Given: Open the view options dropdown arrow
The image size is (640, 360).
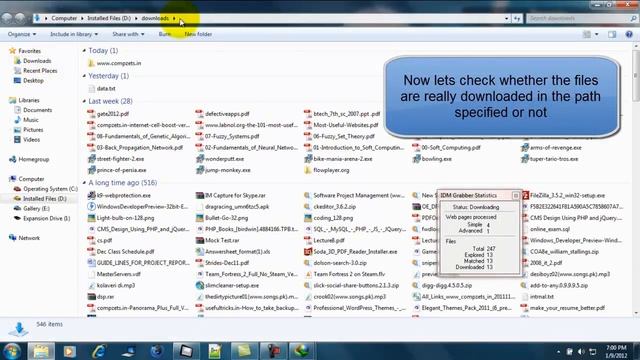Looking at the screenshot, I should pos(596,35).
